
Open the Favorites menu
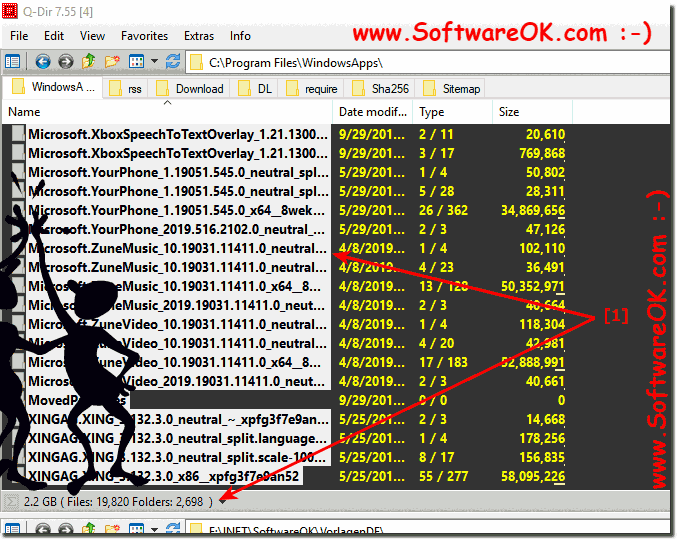click(x=144, y=36)
